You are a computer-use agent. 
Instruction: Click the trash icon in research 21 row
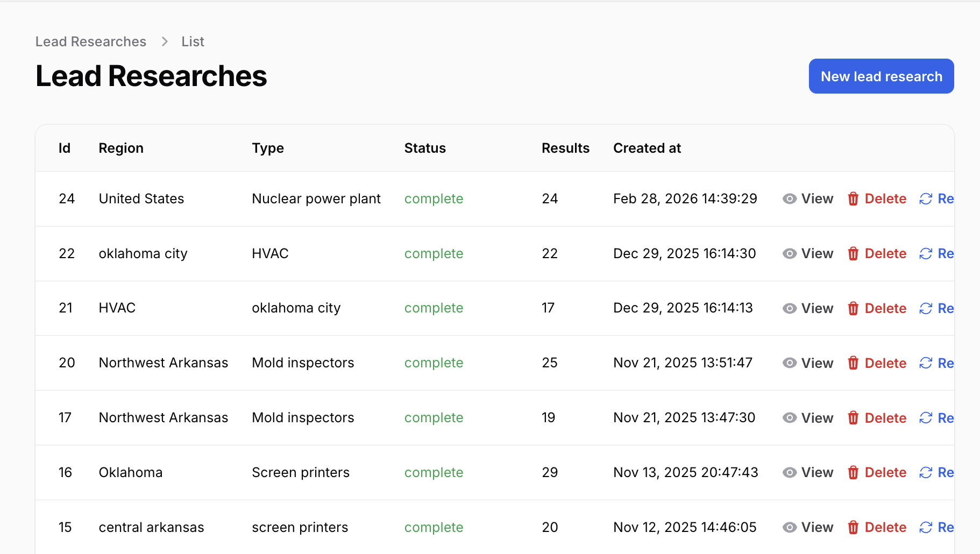click(x=853, y=308)
